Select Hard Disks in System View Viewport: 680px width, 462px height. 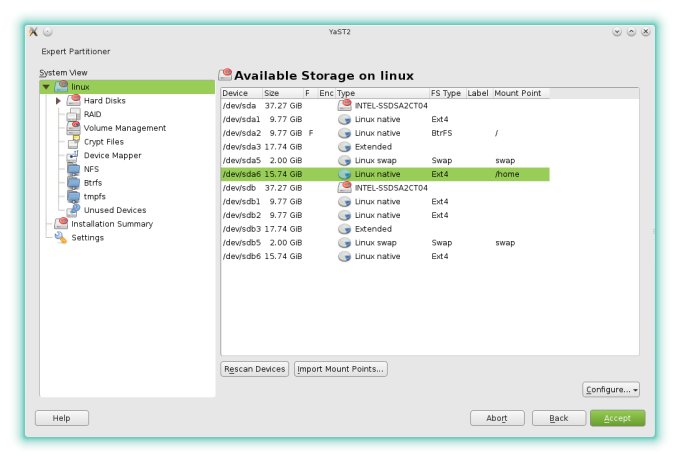pyautogui.click(x=105, y=101)
